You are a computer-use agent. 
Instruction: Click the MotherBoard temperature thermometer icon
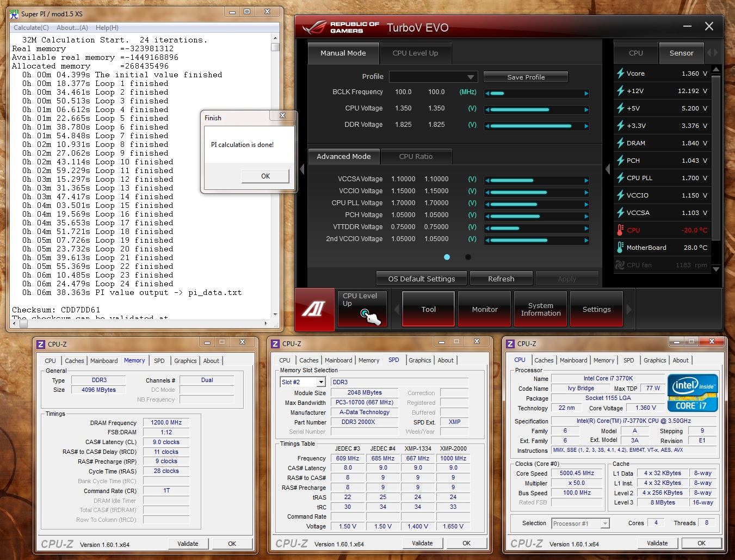point(620,248)
